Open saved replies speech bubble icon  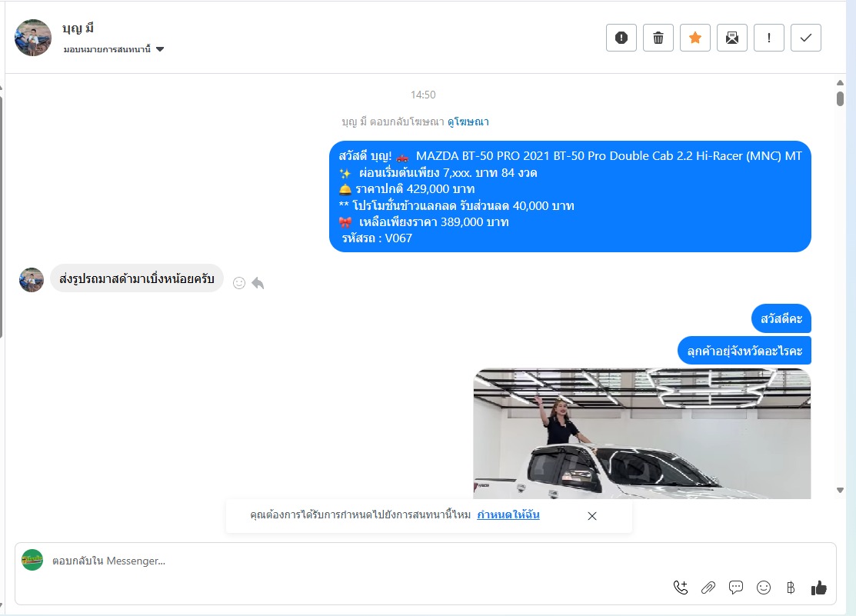point(736,588)
